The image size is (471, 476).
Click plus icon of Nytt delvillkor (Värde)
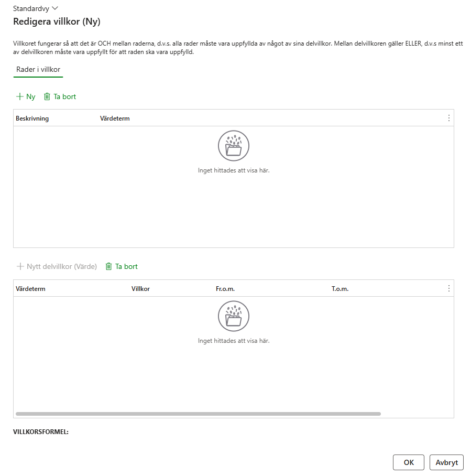(20, 266)
